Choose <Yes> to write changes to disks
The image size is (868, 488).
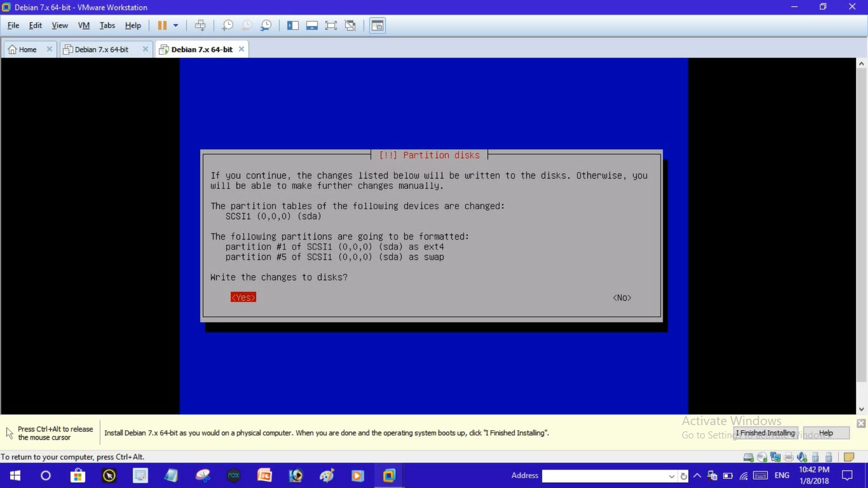point(243,297)
